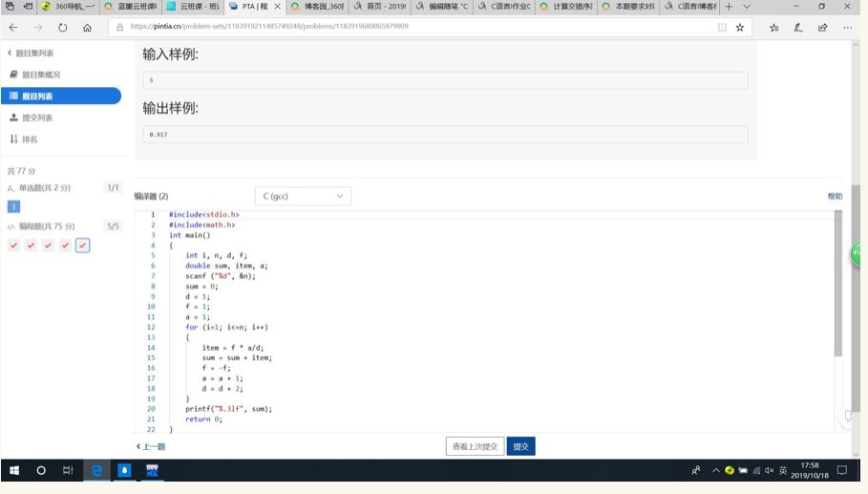
Task: Open the Windows Start menu
Action: coord(13,470)
